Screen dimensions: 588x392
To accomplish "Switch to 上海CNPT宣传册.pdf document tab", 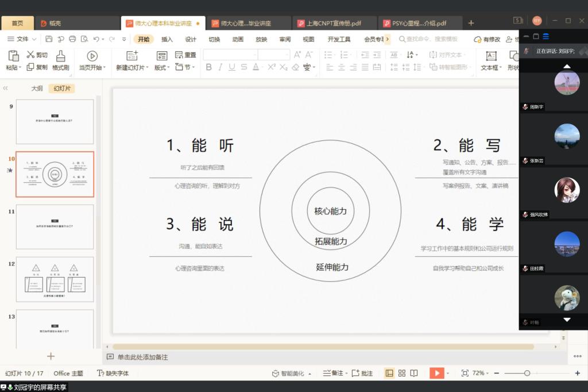I will point(334,24).
